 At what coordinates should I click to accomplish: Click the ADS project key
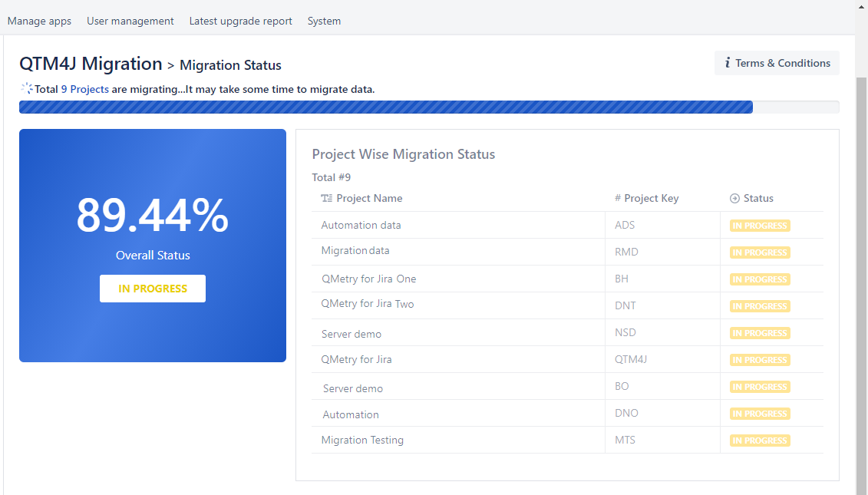click(625, 226)
